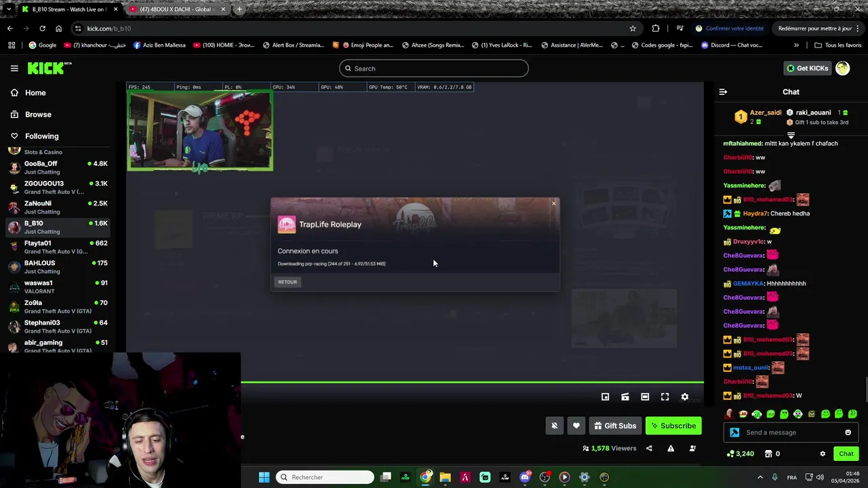Click the user icon beside report
The width and height of the screenshot is (868, 488).
coord(692,448)
